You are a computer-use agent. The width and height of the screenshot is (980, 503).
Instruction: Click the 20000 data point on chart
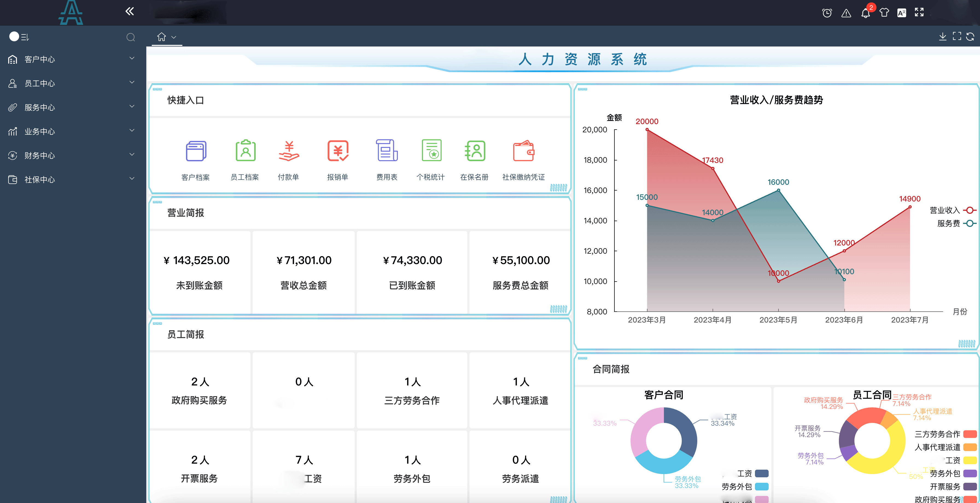647,130
